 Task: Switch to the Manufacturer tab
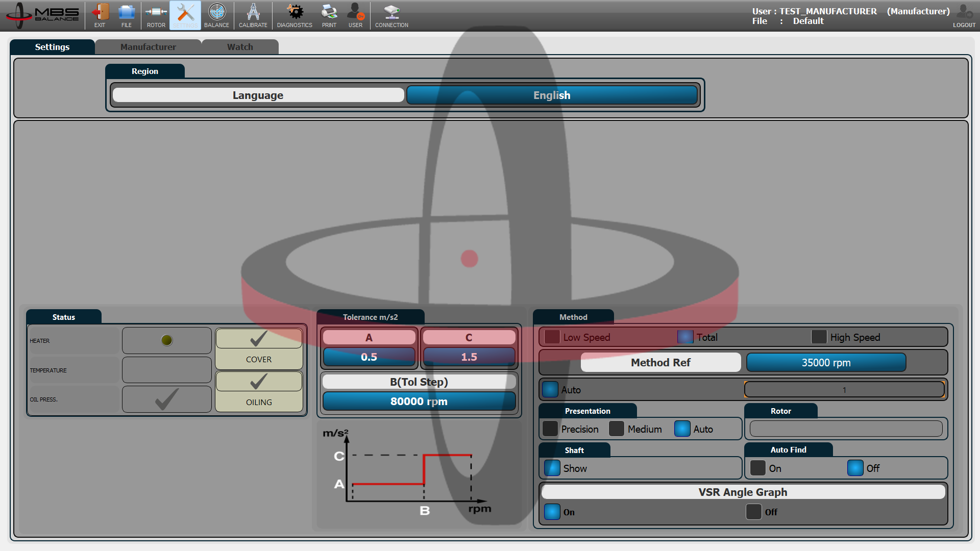coord(148,46)
